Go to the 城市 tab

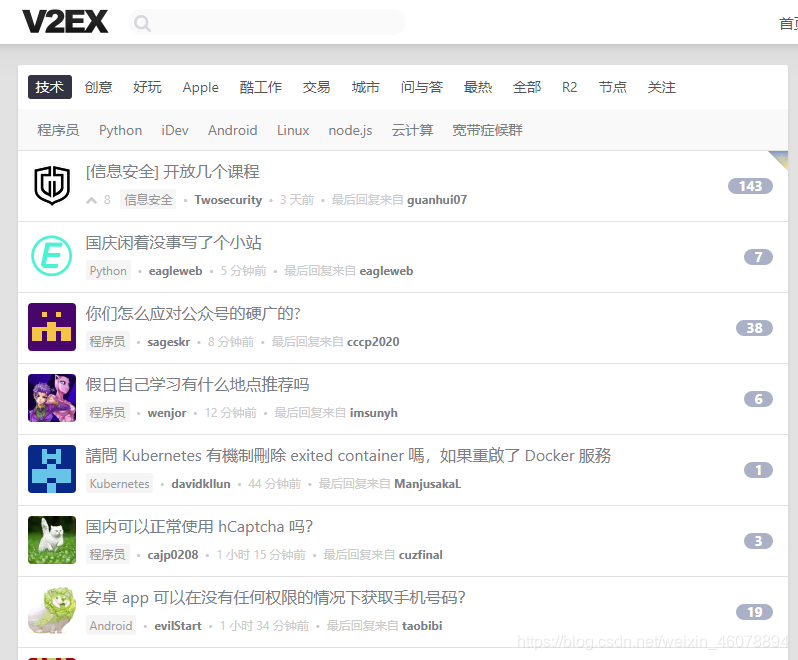pyautogui.click(x=365, y=87)
